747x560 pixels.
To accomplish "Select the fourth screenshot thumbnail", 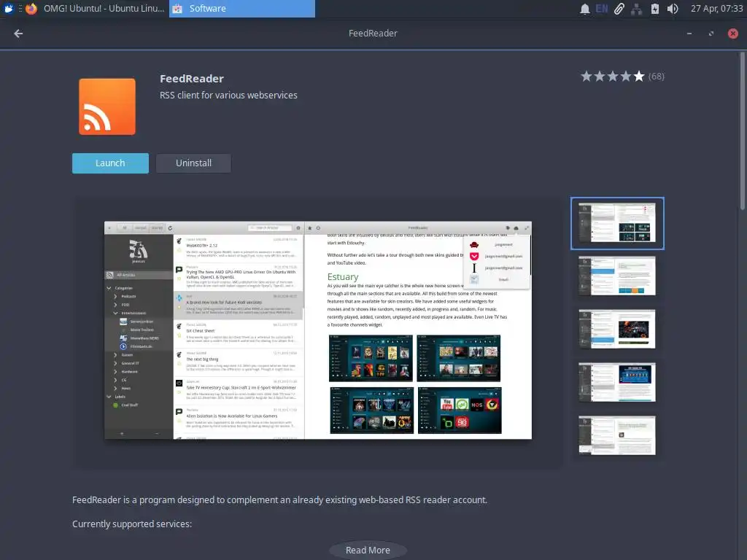I will tap(617, 382).
